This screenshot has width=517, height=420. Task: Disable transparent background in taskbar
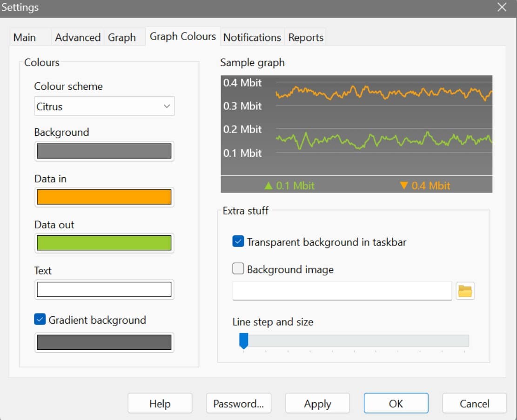239,241
